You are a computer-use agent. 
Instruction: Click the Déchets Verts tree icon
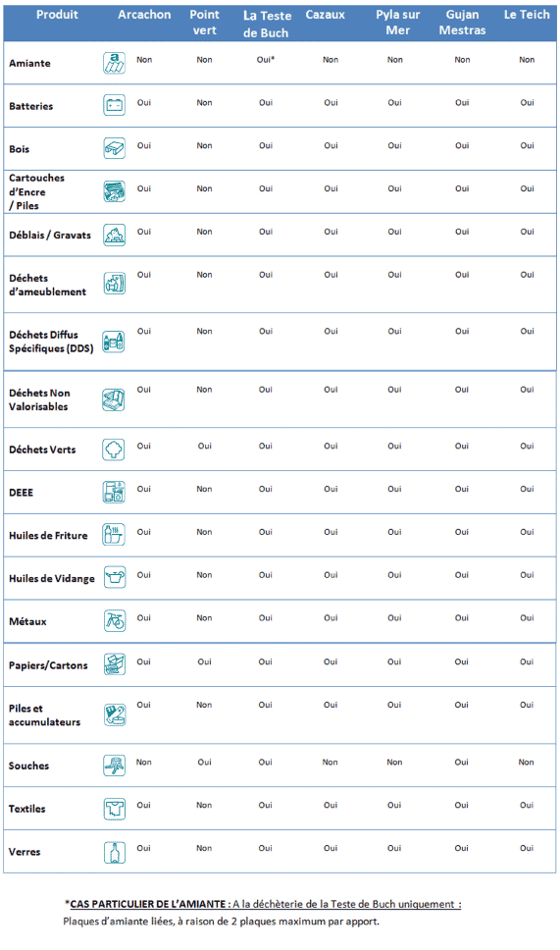coord(114,449)
